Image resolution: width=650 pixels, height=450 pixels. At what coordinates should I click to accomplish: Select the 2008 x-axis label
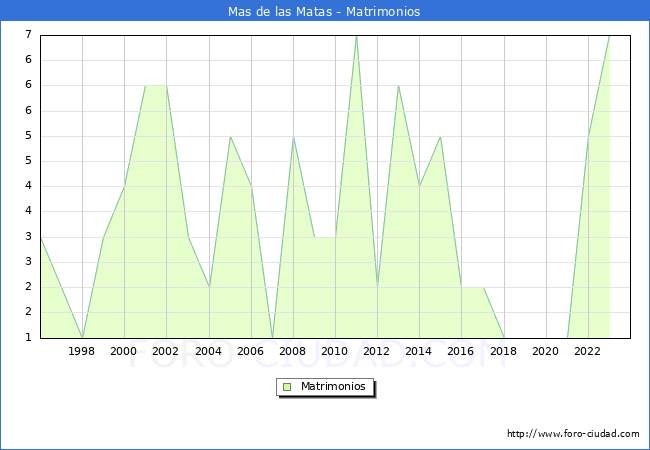(293, 351)
